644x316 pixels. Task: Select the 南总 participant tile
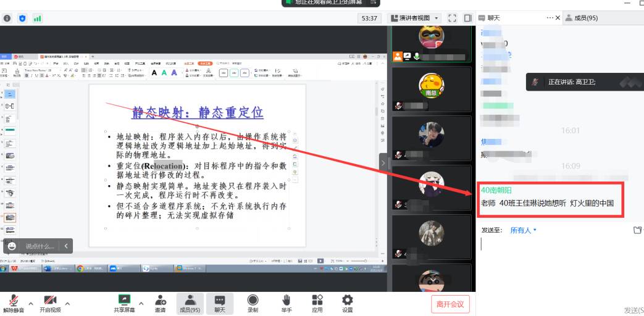point(431,89)
